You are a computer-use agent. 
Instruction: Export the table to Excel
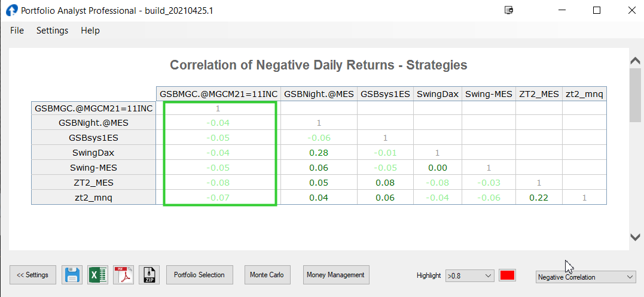coord(97,275)
